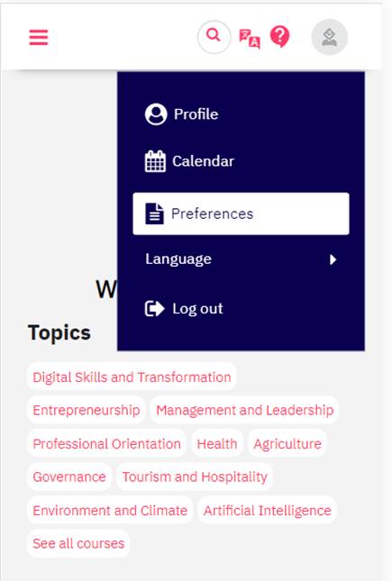Viewport: 392px width, 581px height.
Task: Open Digital Skills and Transformation topic
Action: (x=132, y=377)
